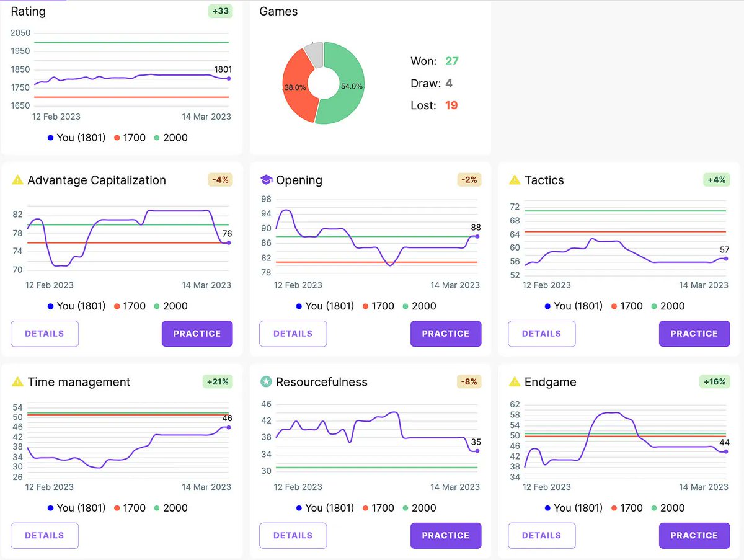The width and height of the screenshot is (744, 560).
Task: Open Details for Opening
Action: (x=293, y=334)
